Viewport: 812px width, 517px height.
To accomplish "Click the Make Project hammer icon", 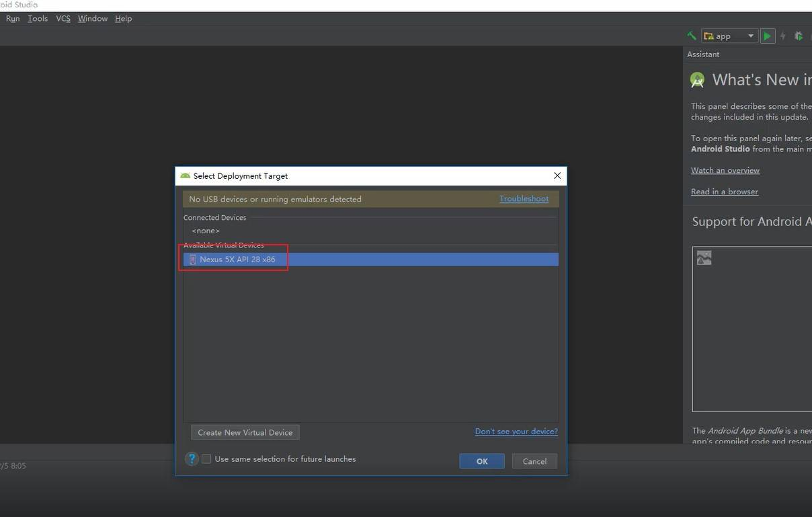I will point(691,36).
